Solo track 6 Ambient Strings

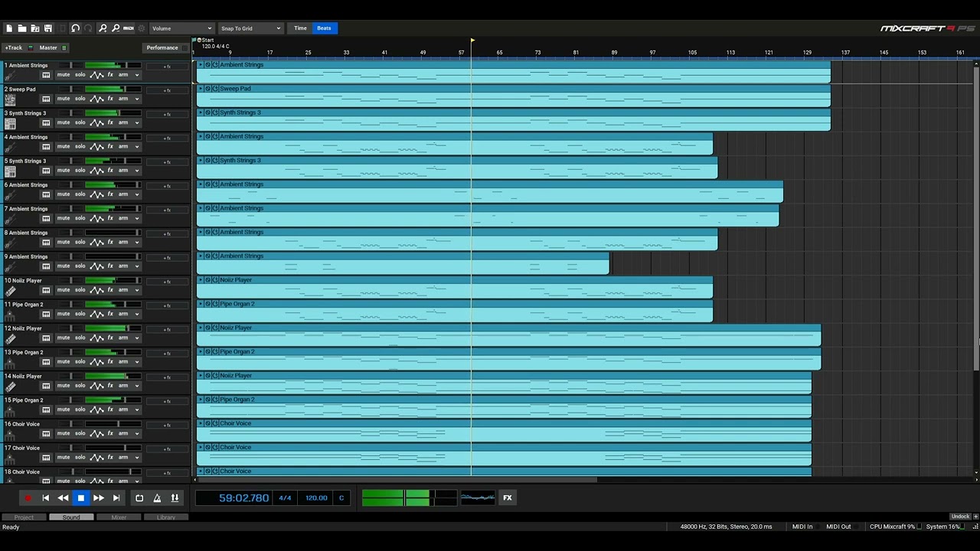(80, 194)
